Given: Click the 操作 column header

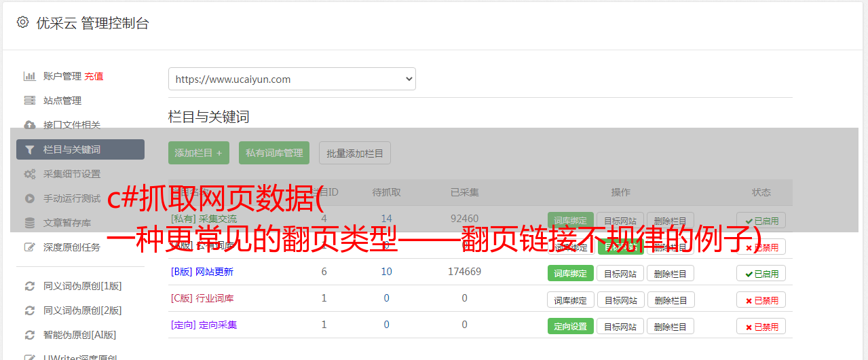Looking at the screenshot, I should 621,192.
